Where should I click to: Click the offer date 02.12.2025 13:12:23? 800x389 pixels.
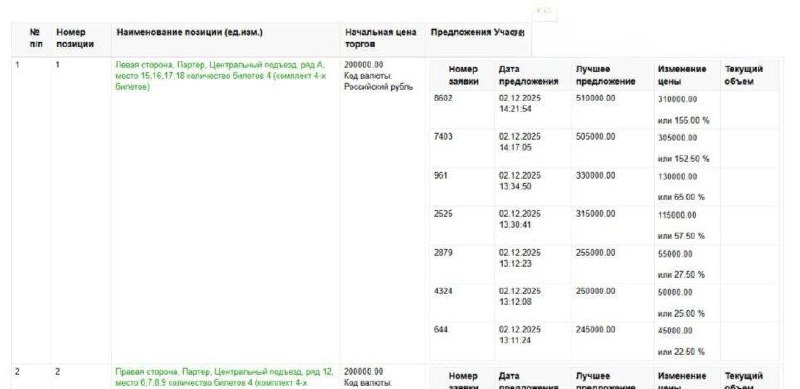(x=519, y=258)
